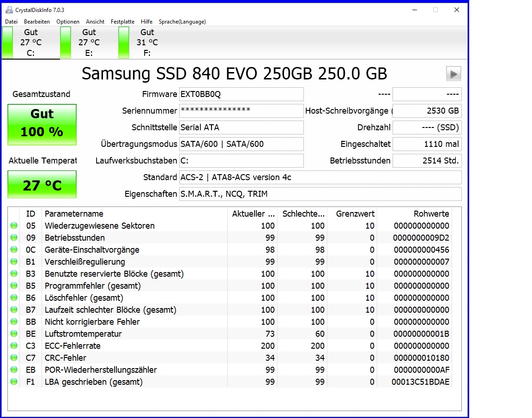Click status dot for Programmfehler row
Viewport: 532px width, 418px height.
tap(14, 286)
